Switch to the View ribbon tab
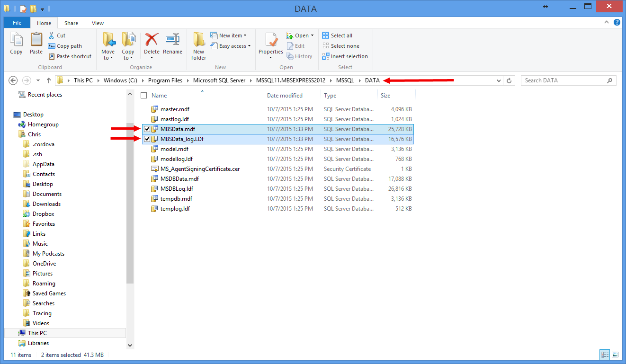 98,23
